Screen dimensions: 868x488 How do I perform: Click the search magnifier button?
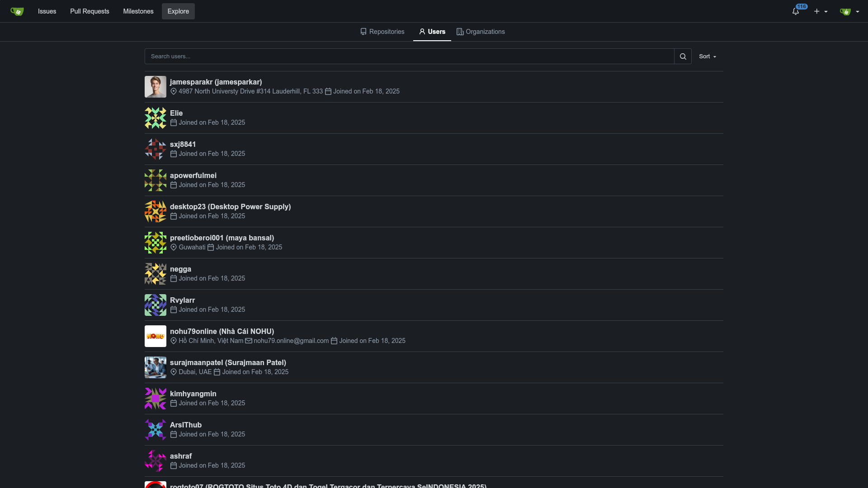[683, 56]
